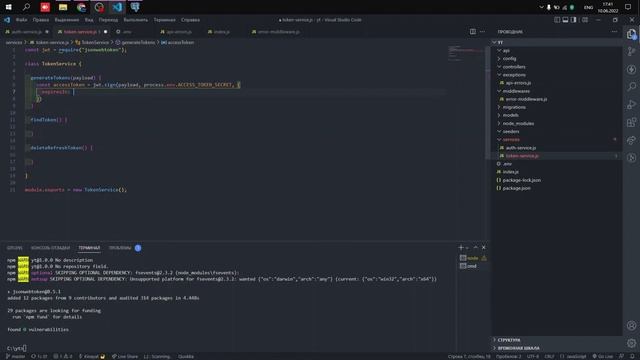The width and height of the screenshot is (640, 360).
Task: Open the Файл menu
Action: 21,20
